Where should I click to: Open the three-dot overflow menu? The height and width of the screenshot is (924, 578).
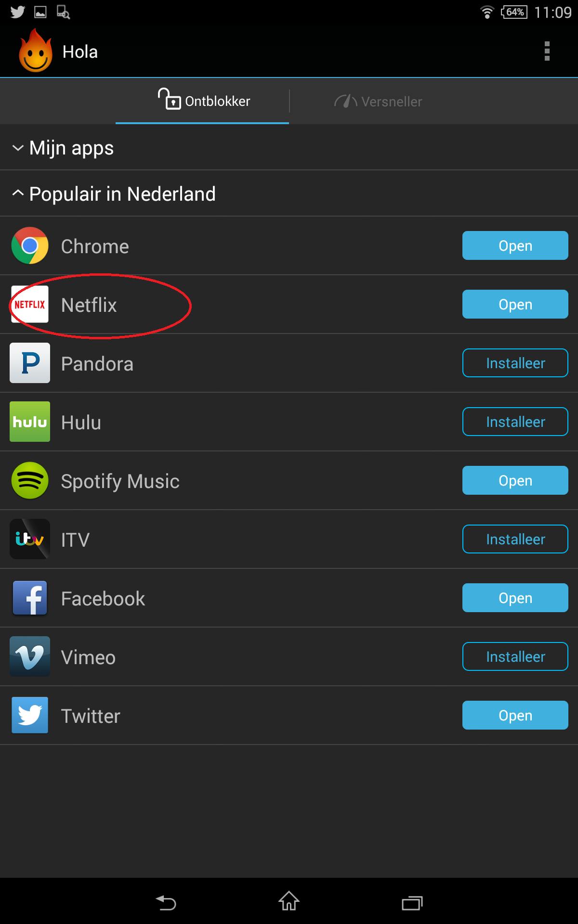(547, 51)
